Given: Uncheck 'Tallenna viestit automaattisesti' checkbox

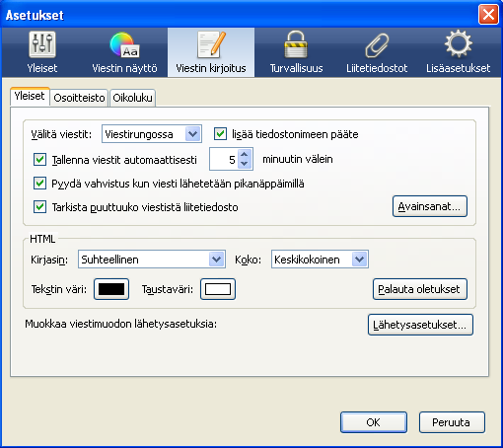Looking at the screenshot, I should (39, 160).
